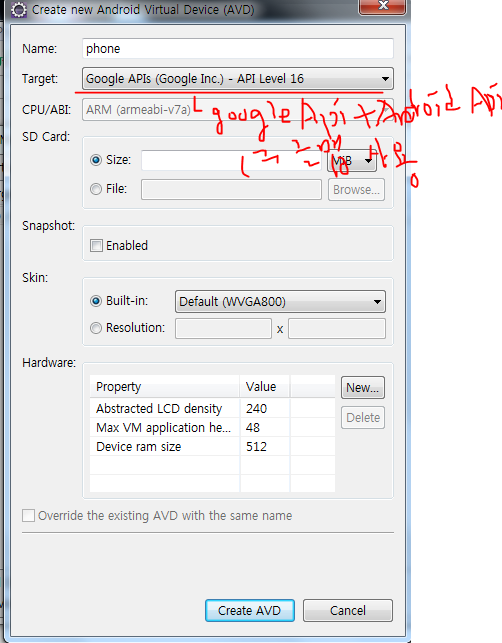Image resolution: width=502 pixels, height=643 pixels.
Task: Open the Default (WVGA800) skin dropdown
Action: pos(280,301)
